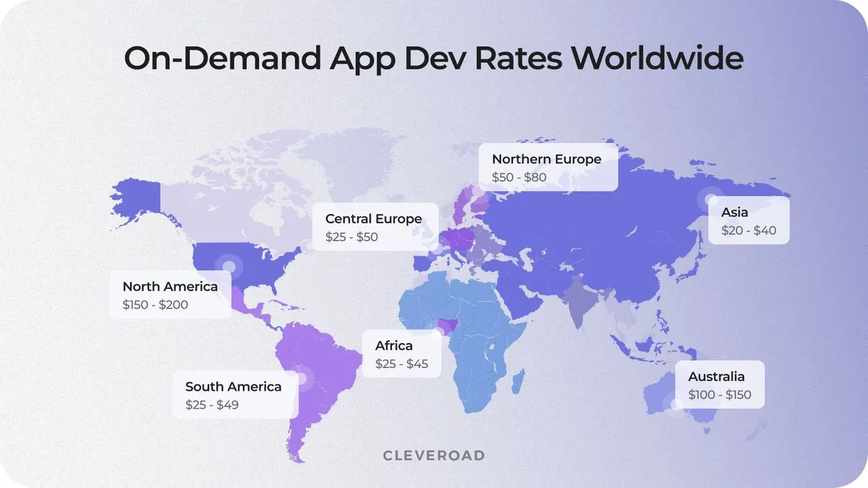Click the Asia map marker dot
This screenshot has height=488, width=868.
(x=708, y=198)
